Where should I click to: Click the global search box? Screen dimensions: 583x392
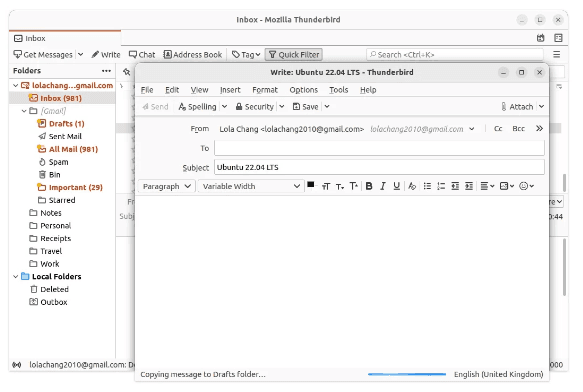455,55
